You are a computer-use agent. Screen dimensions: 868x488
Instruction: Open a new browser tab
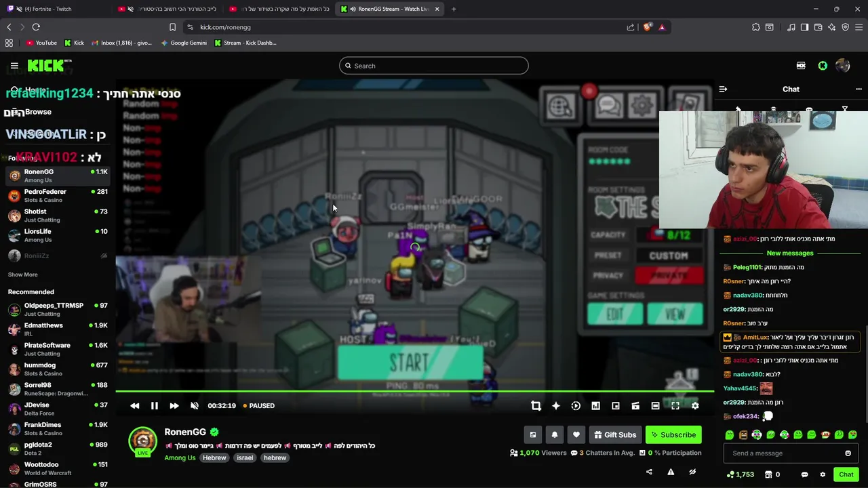point(454,9)
